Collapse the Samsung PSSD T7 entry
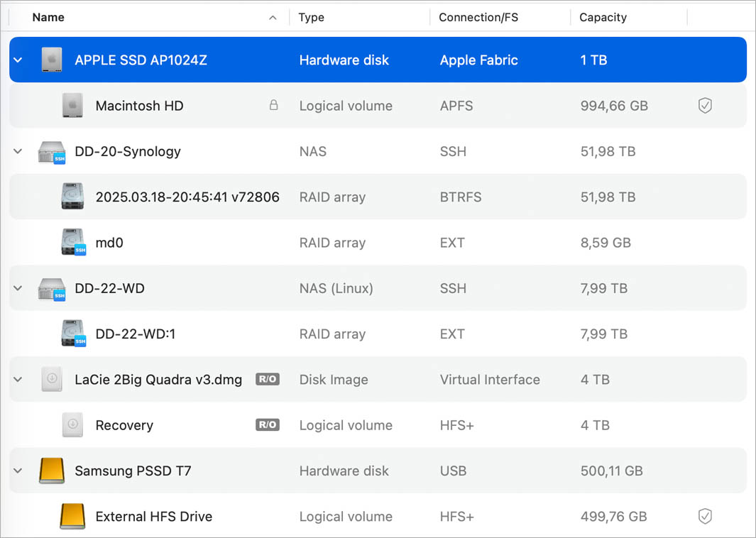The image size is (756, 538). point(17,471)
